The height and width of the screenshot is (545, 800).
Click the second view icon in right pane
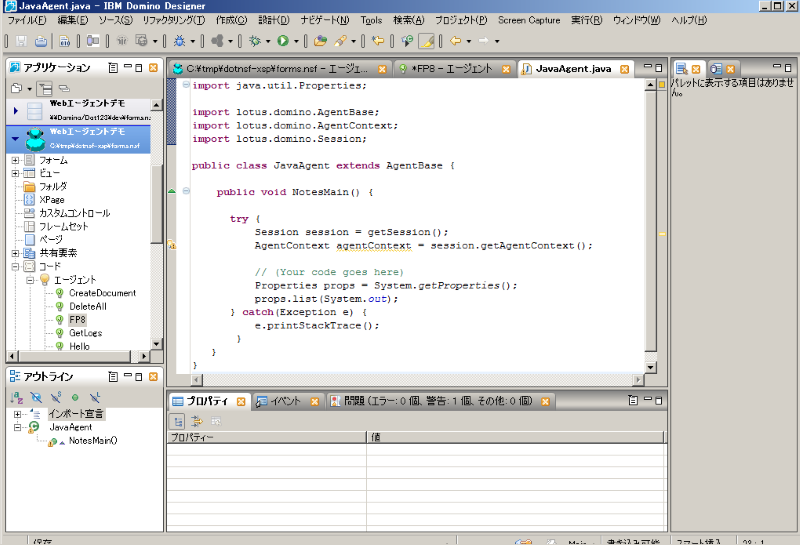pyautogui.click(x=716, y=69)
